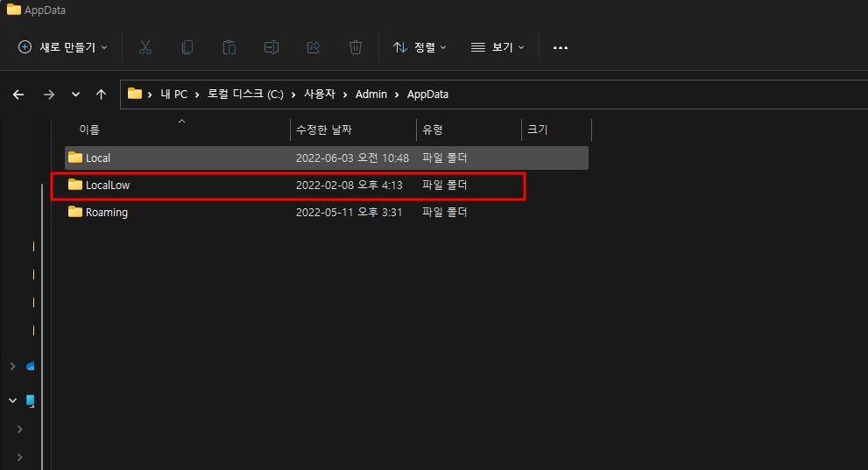Click the Cut scissors icon
Screen dimensions: 868x470
coord(145,47)
